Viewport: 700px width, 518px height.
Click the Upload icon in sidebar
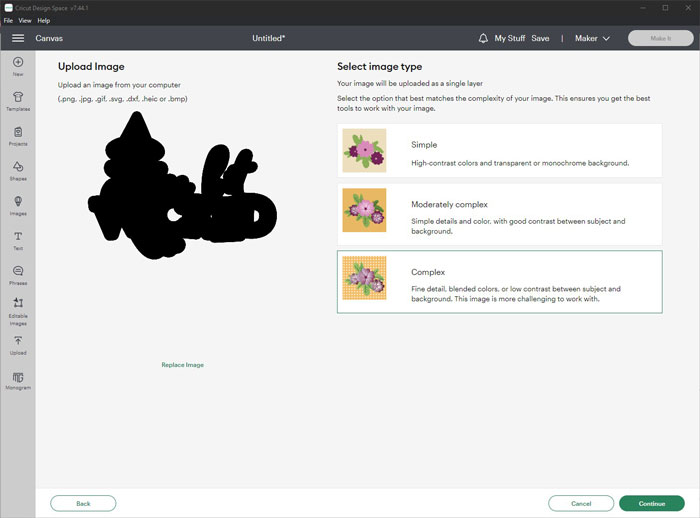[18, 346]
